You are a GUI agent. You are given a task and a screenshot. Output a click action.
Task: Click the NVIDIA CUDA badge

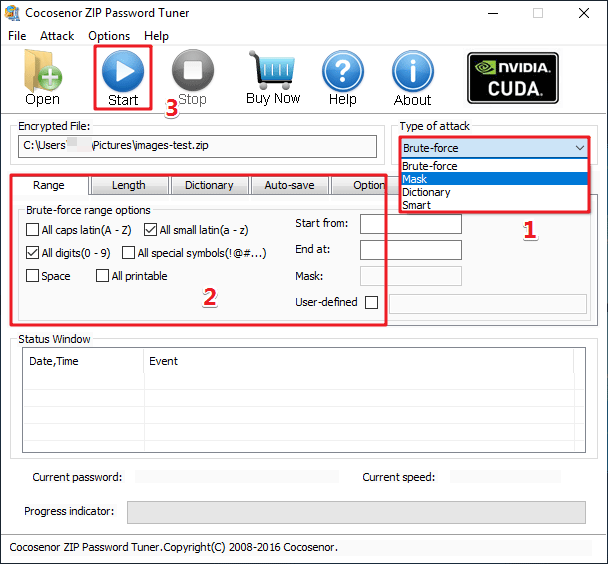pos(513,78)
